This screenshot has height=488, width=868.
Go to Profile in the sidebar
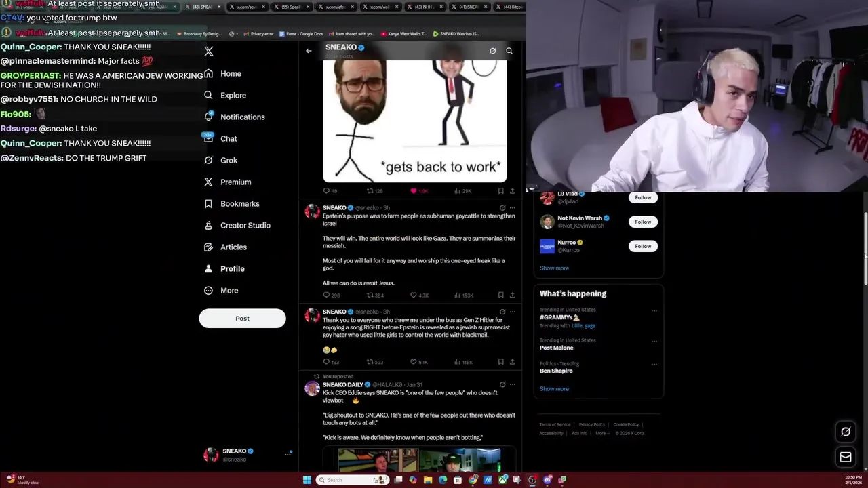click(224, 268)
